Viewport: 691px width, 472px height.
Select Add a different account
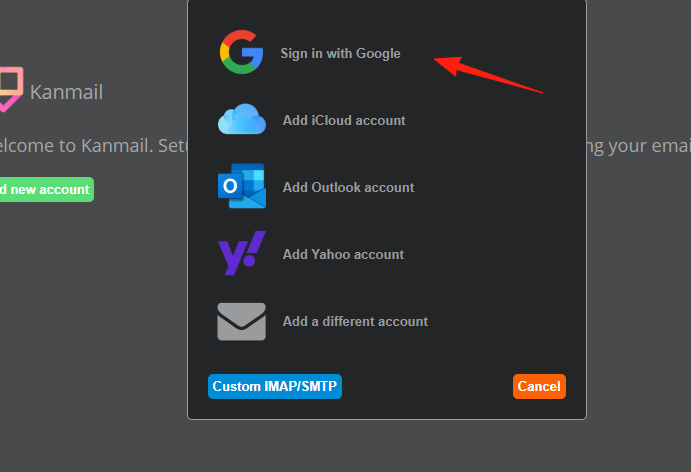coord(355,321)
